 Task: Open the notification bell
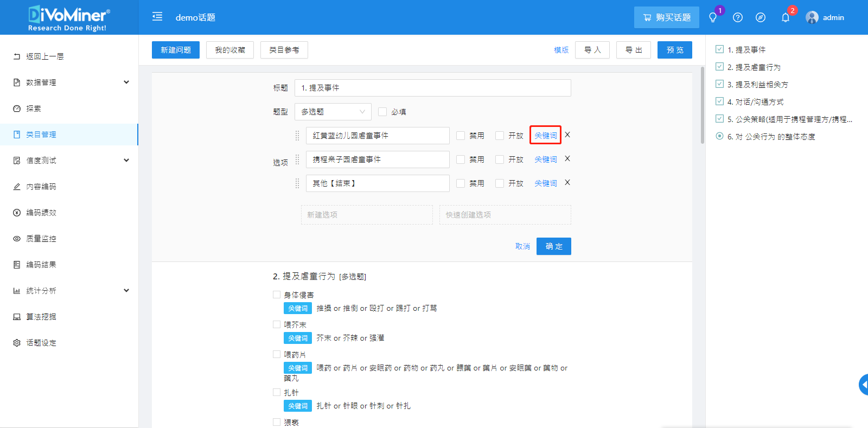pyautogui.click(x=785, y=17)
